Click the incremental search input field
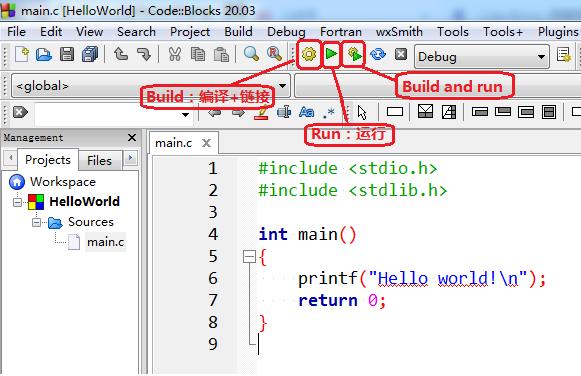The width and height of the screenshot is (581, 376). pyautogui.click(x=107, y=115)
